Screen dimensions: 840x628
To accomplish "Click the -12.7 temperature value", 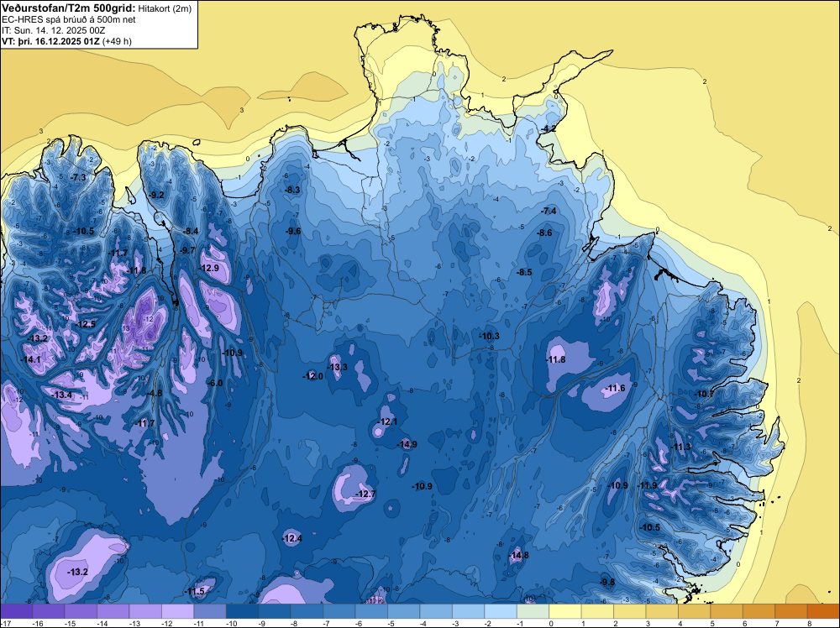I will click(366, 495).
